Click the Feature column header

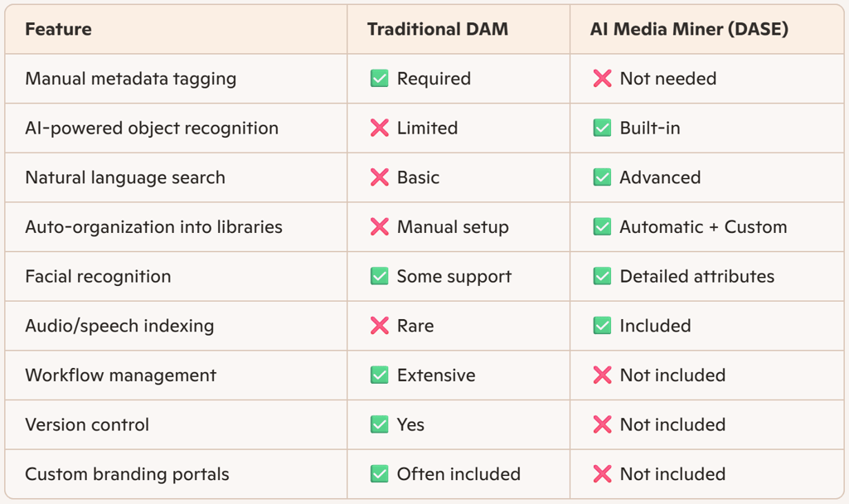[59, 29]
